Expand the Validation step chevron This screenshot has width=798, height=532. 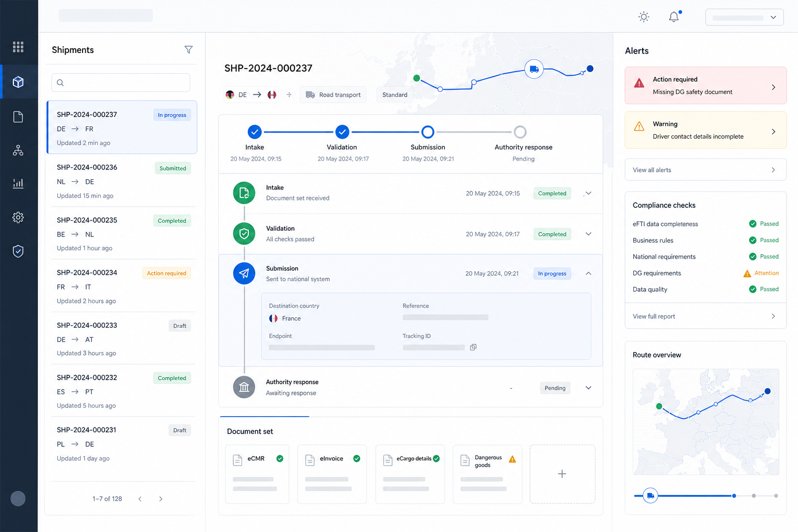coord(589,234)
